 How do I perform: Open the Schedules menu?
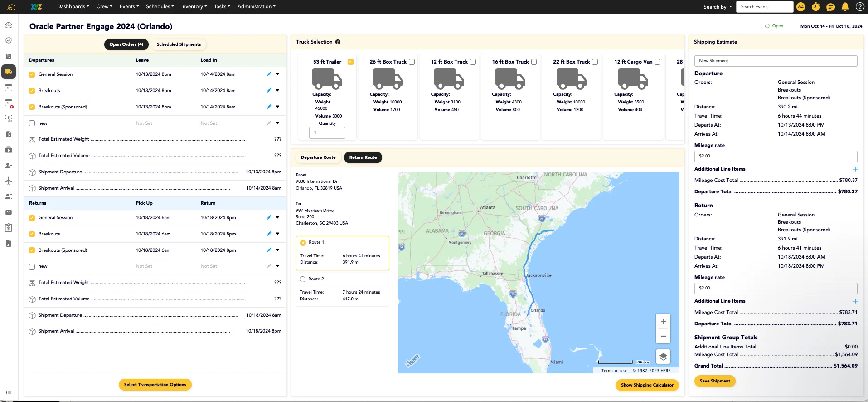click(x=160, y=6)
